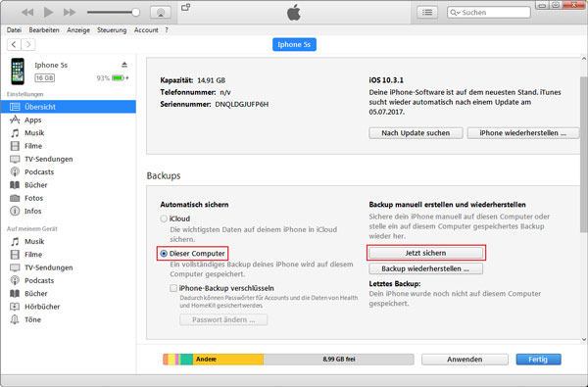Screen dimensions: 588x387
Task: Click the Kapazität value 14,91 GB
Action: tap(211, 80)
